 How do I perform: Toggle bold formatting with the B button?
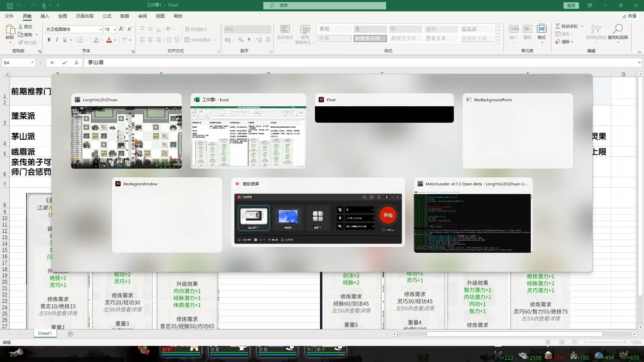pyautogui.click(x=49, y=40)
